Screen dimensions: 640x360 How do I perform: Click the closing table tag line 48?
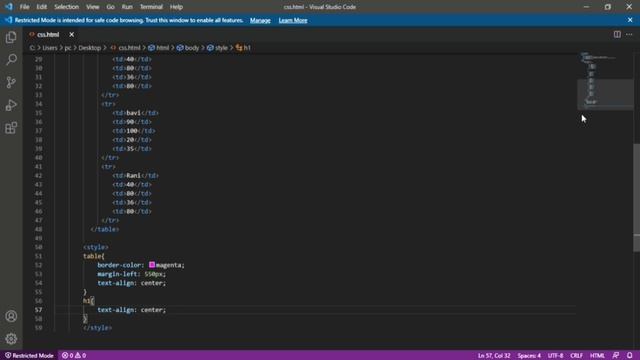point(104,229)
